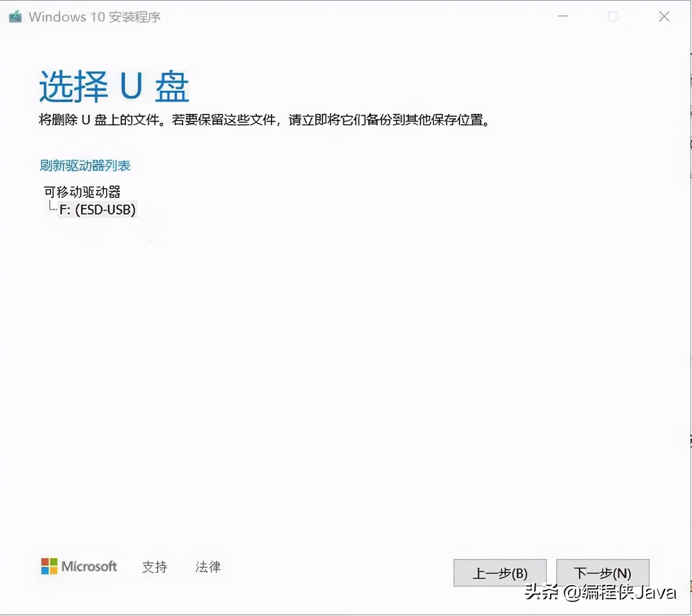Select the 可移动驱动器 tree heading

tap(82, 192)
